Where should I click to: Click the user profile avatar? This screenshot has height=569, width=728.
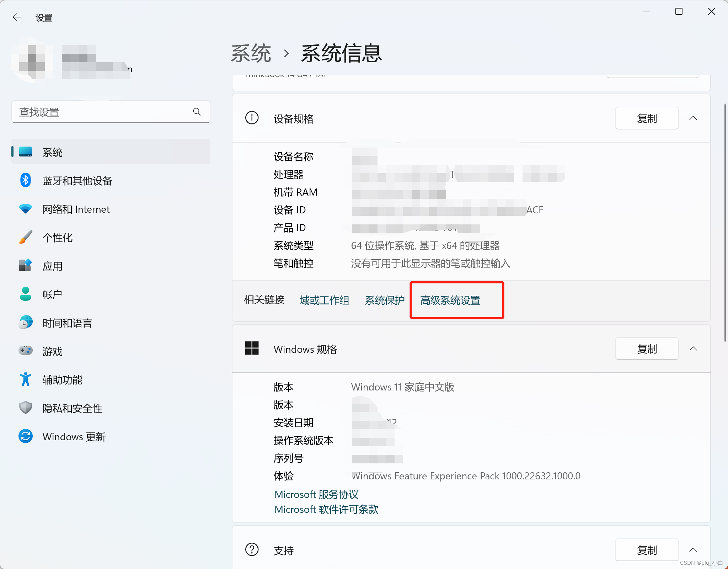tap(33, 60)
